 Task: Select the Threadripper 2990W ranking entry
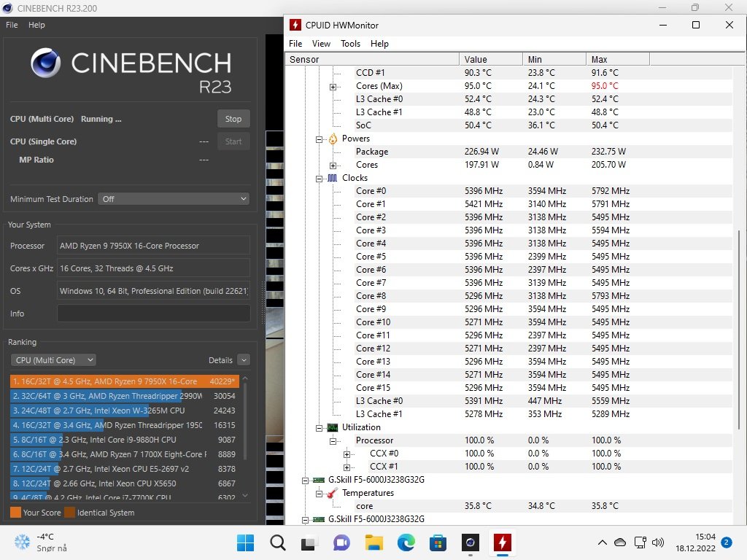124,396
